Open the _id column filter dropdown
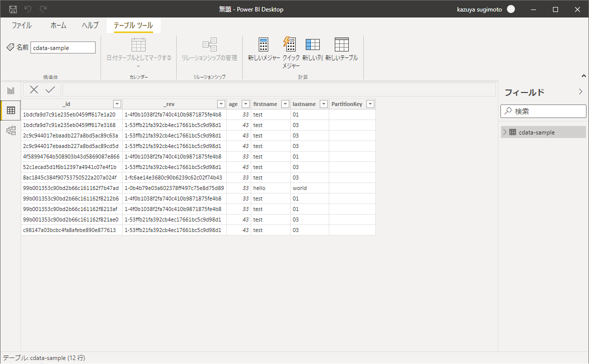Viewport: 589px width, 364px height. click(x=117, y=104)
